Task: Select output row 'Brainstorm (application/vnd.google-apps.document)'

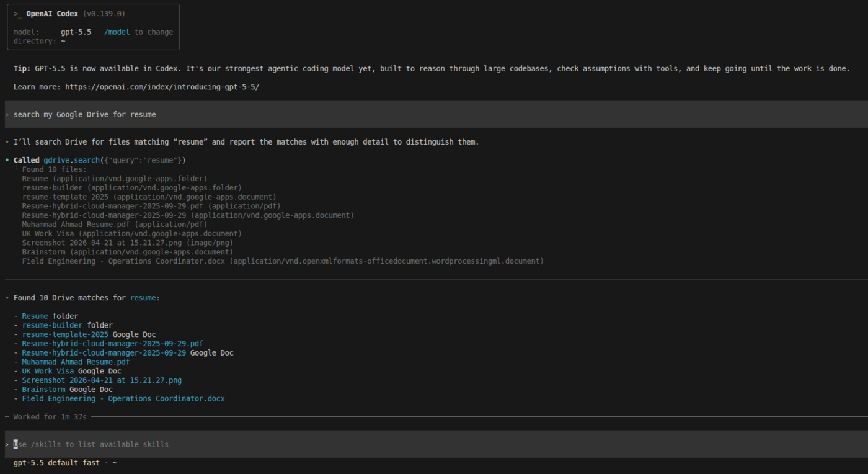Action: tap(128, 252)
